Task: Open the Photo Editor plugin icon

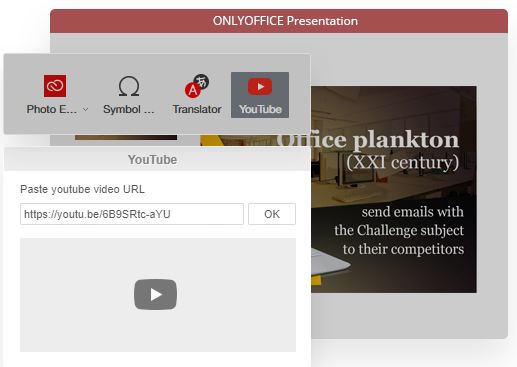Action: click(x=55, y=86)
